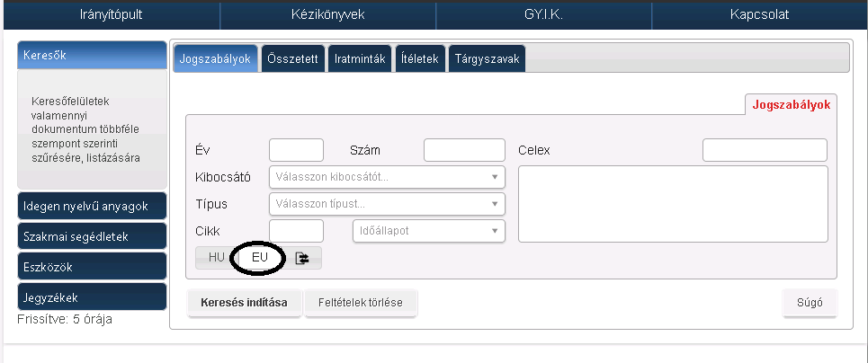Click the HU/EU swap icon button
Viewport: 868px width, 363px height.
point(301,258)
